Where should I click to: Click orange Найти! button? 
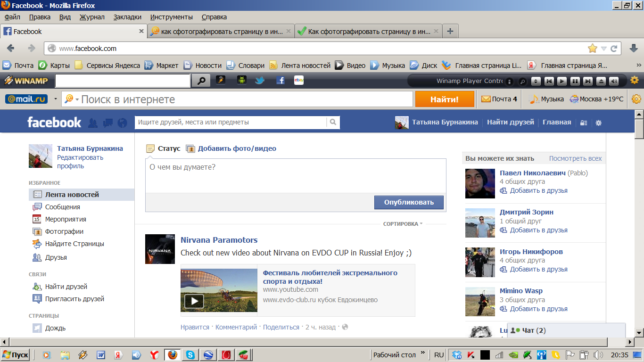(445, 99)
